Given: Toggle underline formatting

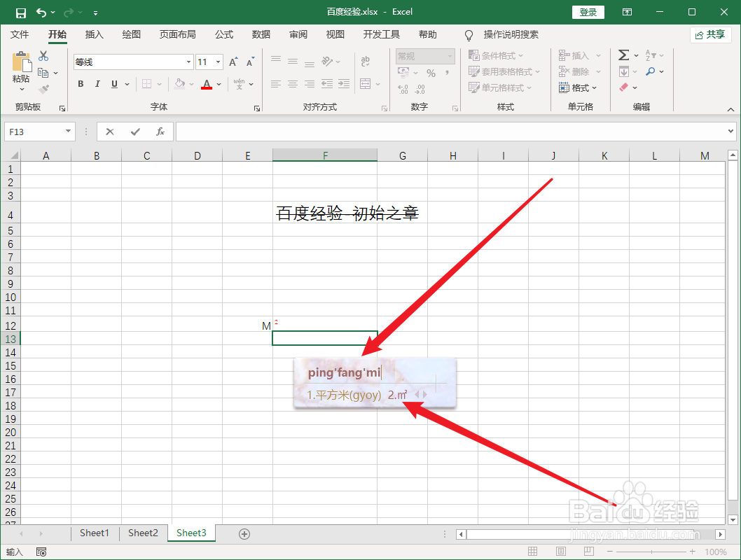Looking at the screenshot, I should click(x=114, y=84).
